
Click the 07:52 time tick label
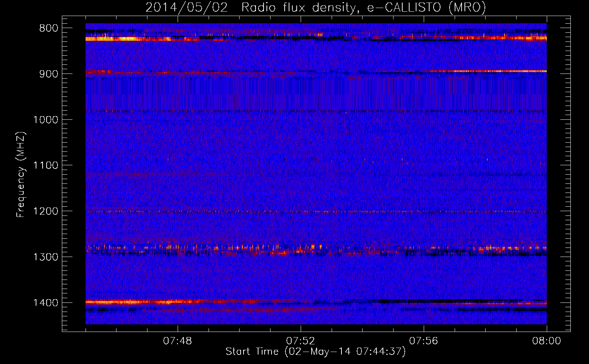(301, 341)
